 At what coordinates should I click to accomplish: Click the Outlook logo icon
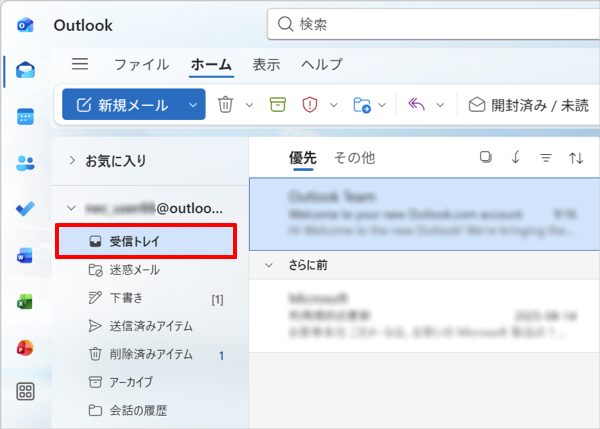pyautogui.click(x=25, y=25)
